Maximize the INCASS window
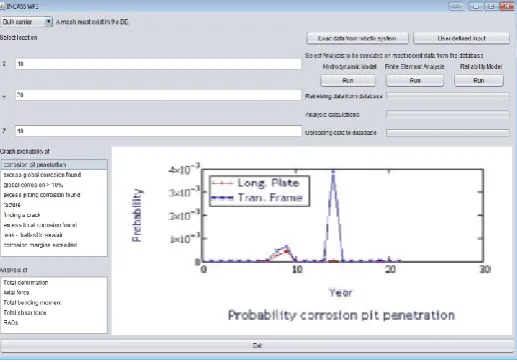This screenshot has width=517, height=362. click(491, 6)
